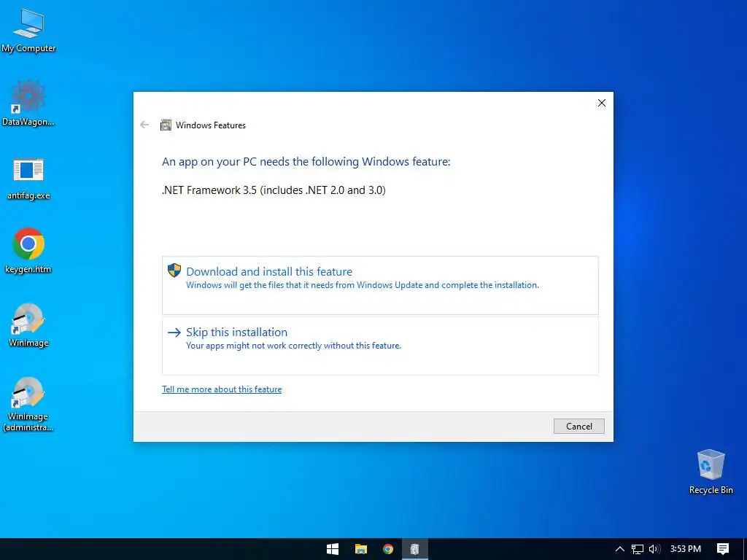
Task: Show hidden tray icons chevron
Action: pyautogui.click(x=620, y=549)
